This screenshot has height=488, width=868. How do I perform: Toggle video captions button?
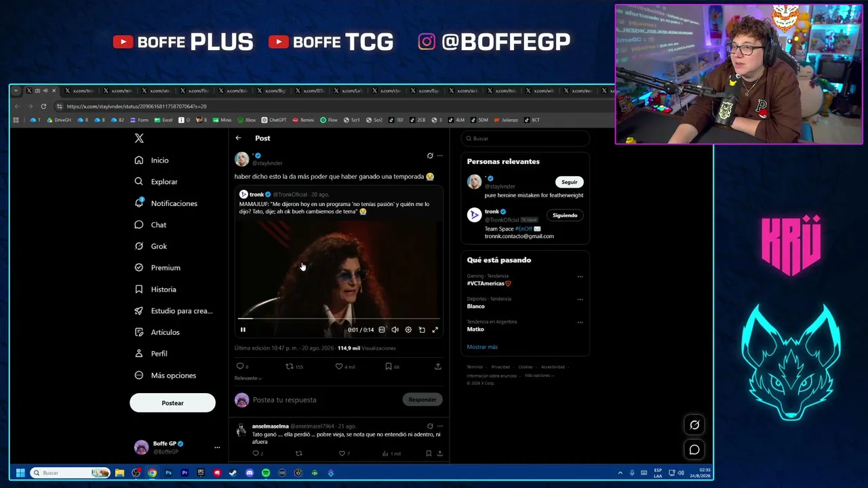382,330
